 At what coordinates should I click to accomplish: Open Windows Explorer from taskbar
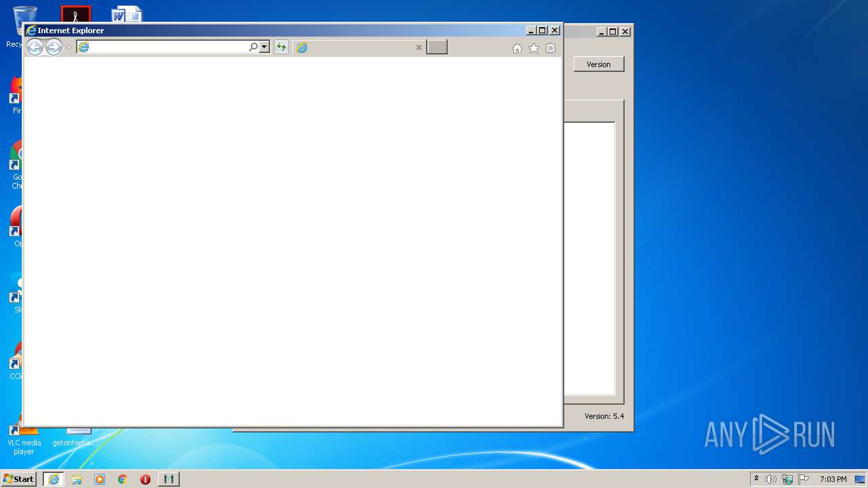pos(77,479)
